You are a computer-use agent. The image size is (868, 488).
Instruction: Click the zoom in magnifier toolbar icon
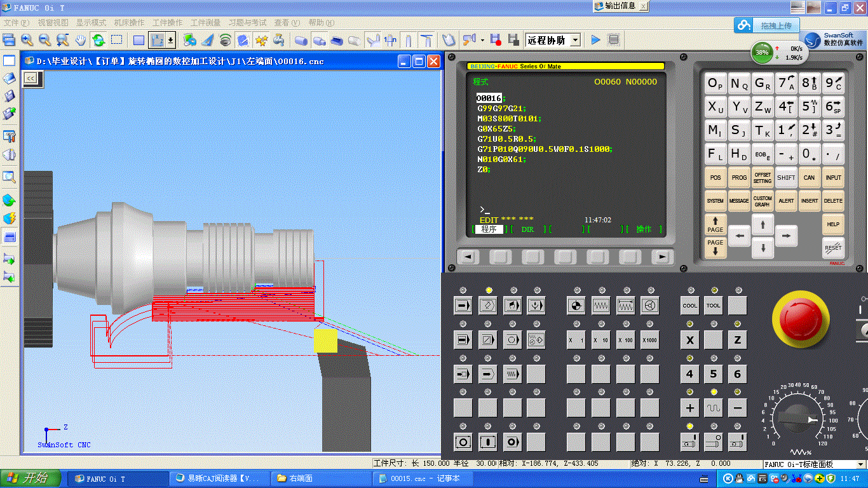tap(27, 40)
